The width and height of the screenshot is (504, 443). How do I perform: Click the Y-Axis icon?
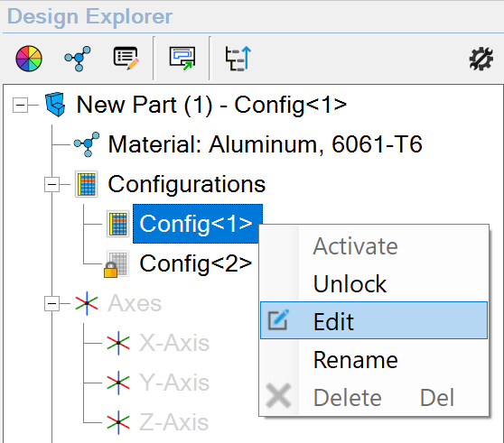pyautogui.click(x=118, y=383)
